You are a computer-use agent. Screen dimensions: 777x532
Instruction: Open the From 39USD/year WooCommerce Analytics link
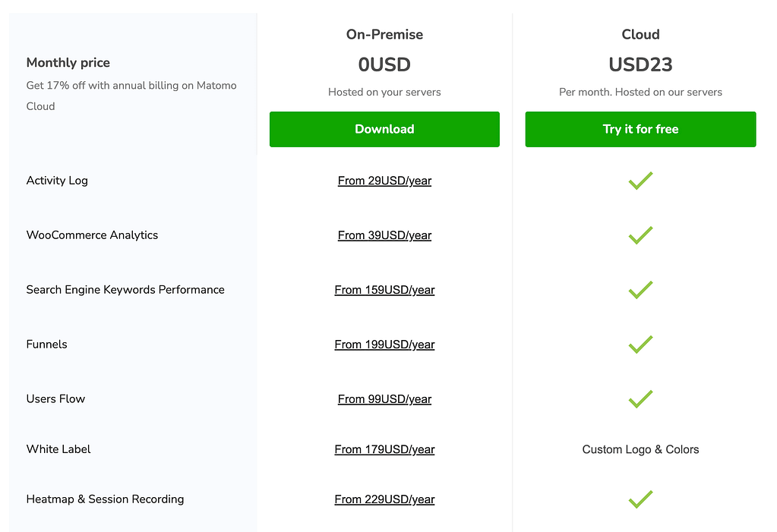tap(384, 235)
